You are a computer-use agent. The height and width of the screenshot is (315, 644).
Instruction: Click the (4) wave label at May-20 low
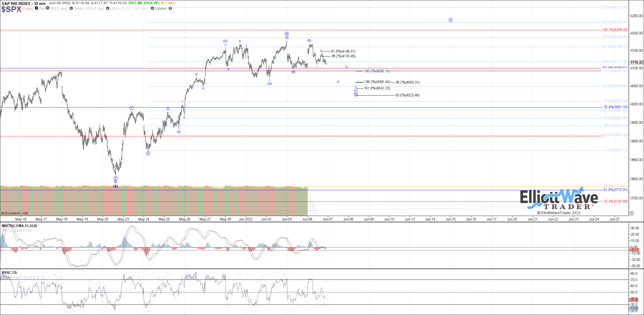[x=116, y=186]
